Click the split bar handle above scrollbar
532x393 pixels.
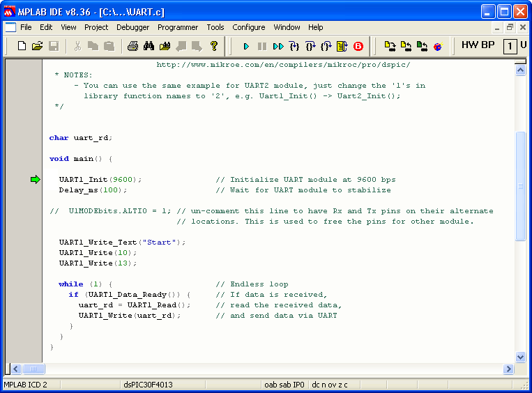tap(520, 62)
